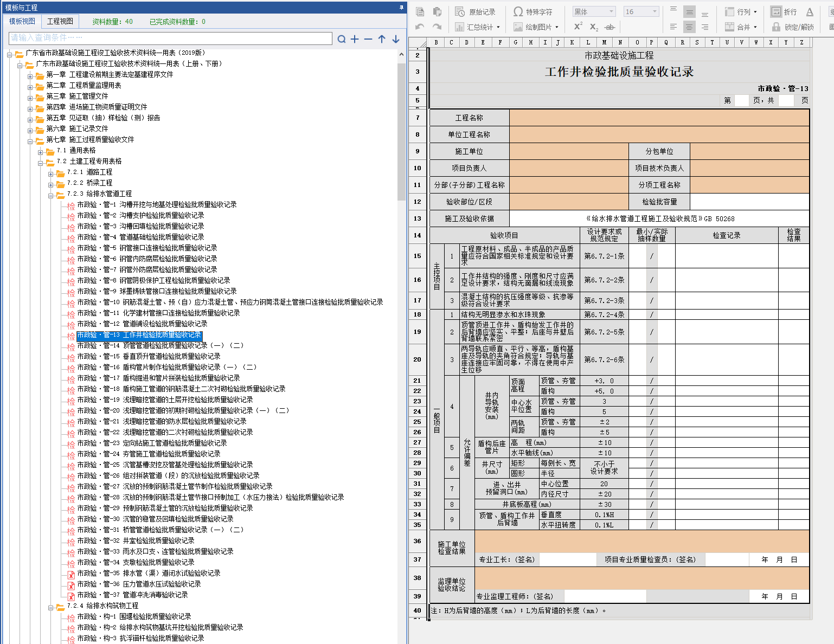834x644 pixels.
Task: Expand 第一章 工程建设前期主要法定基建程序文件
Action: (x=30, y=76)
